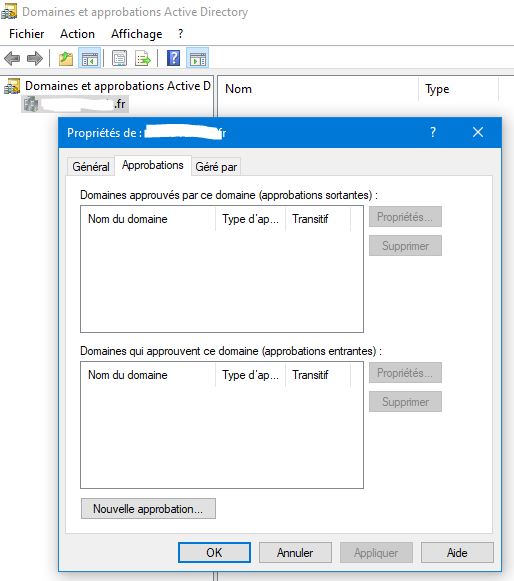
Task: Go forward with the right arrow toolbar icon
Action: (x=35, y=58)
